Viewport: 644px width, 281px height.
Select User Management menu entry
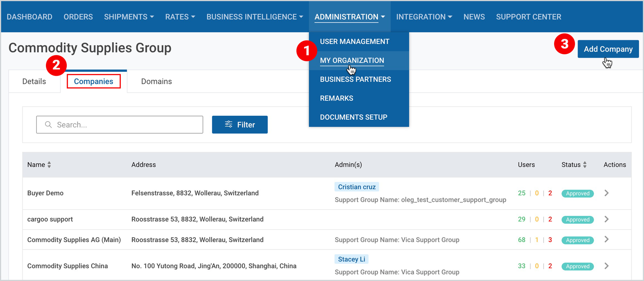(x=359, y=42)
